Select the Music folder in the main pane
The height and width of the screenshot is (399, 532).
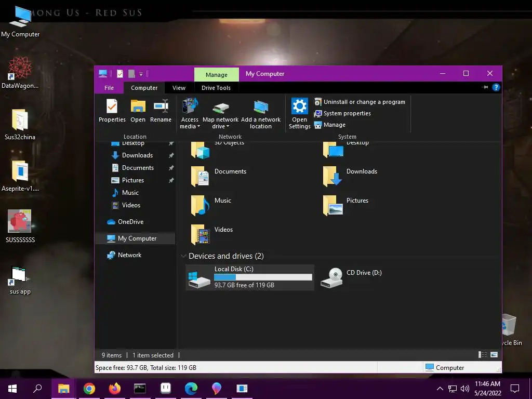point(211,205)
